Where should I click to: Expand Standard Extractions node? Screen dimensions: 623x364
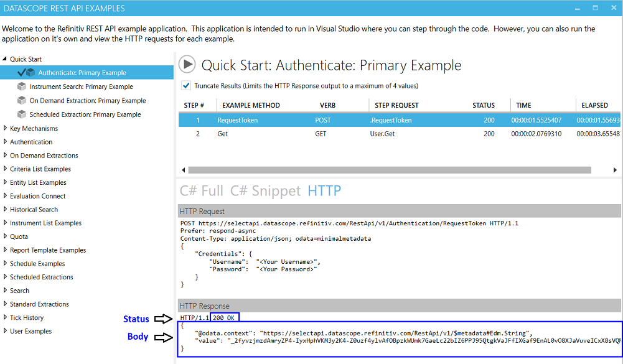5,304
